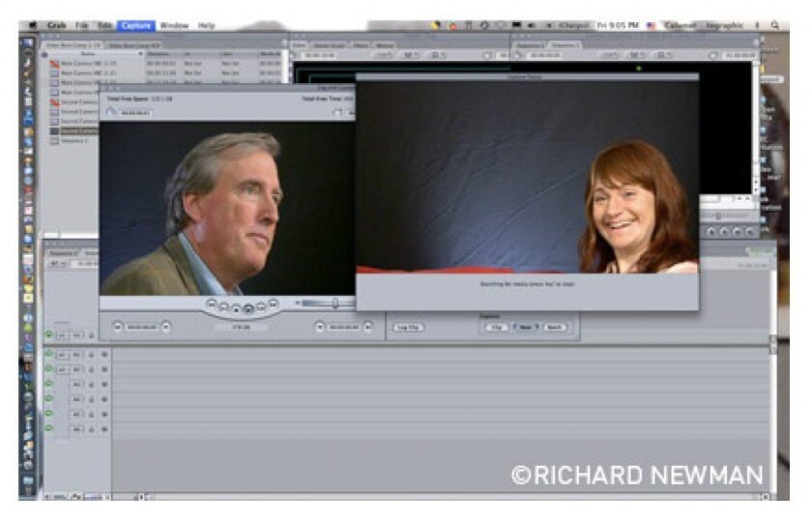
Task: Click the Name column header in the Browser
Action: coord(88,53)
